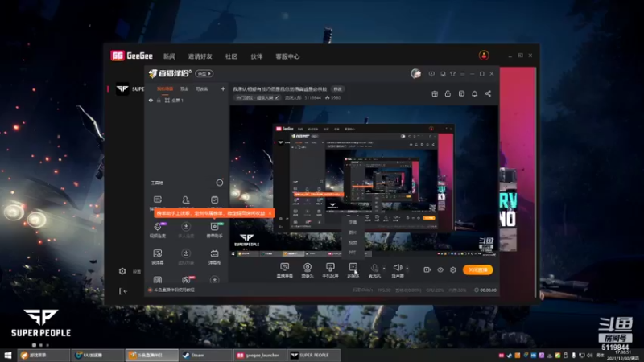
Task: Open the notification bell in the stream header
Action: click(474, 93)
